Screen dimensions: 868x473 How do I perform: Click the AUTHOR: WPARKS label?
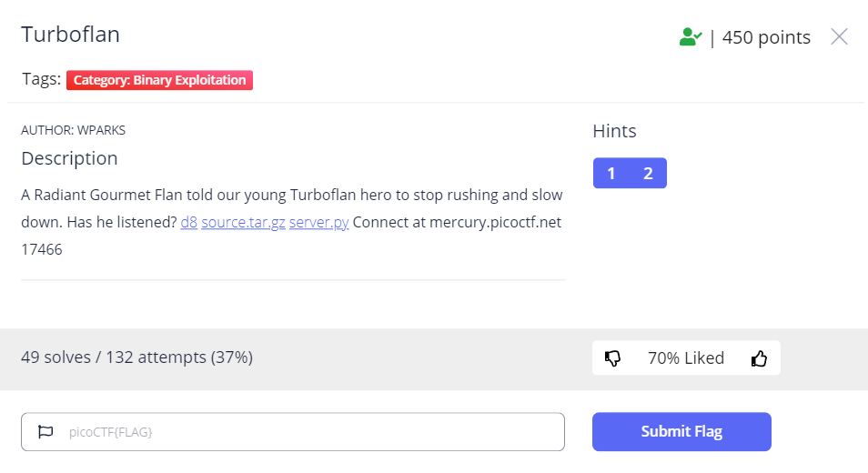click(x=73, y=130)
